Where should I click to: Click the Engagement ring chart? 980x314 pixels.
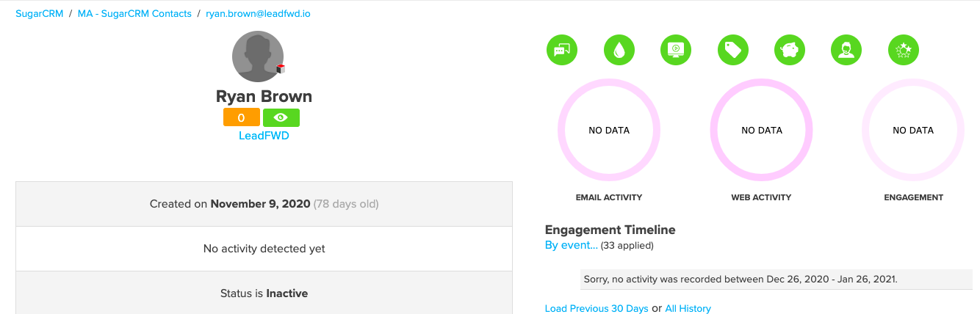tap(913, 131)
